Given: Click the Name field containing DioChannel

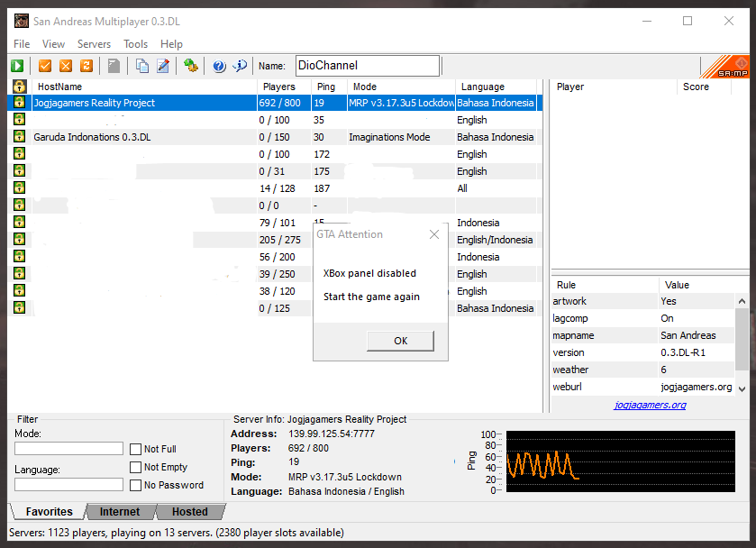Looking at the screenshot, I should coord(368,66).
